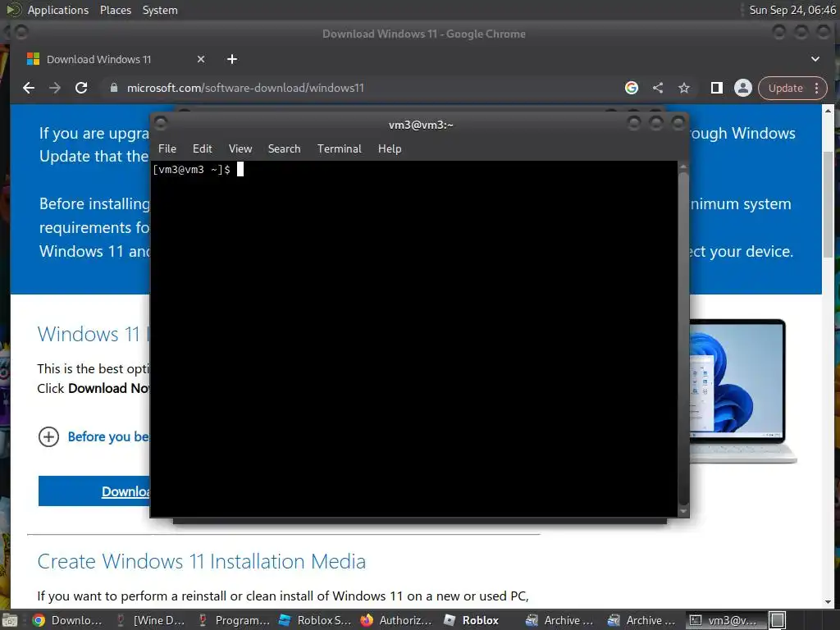The image size is (840, 630).
Task: Click Chrome page scroll up arrow
Action: [828, 111]
